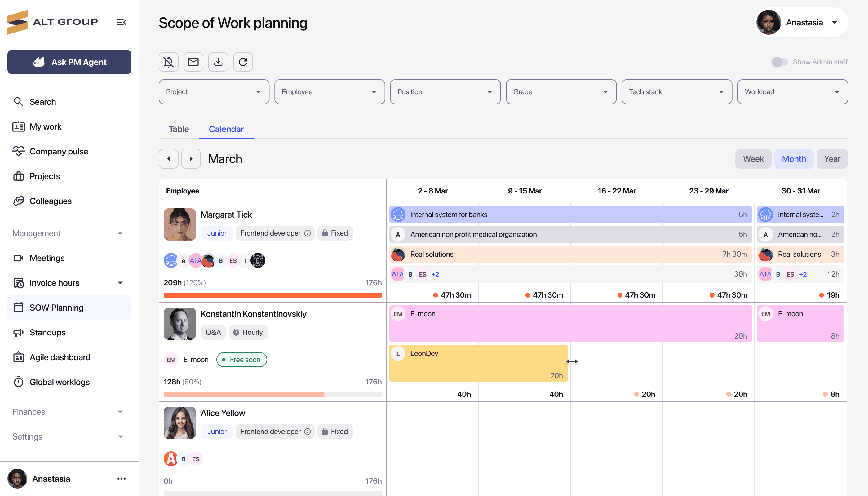Click the refresh icon button
868x496 pixels.
pos(243,62)
